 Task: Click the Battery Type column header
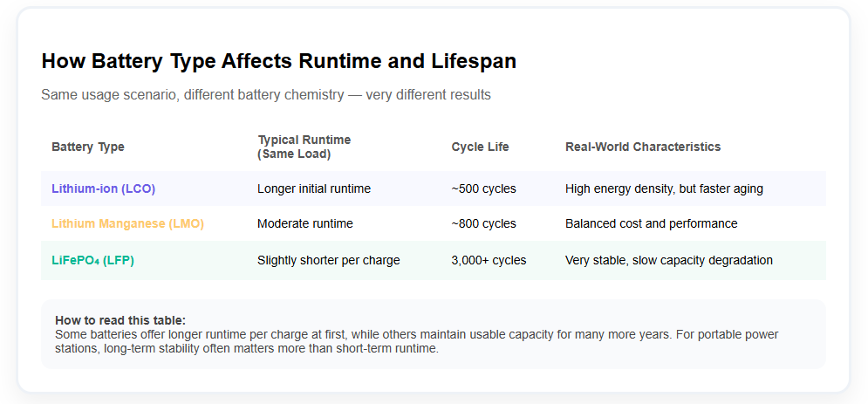click(88, 147)
